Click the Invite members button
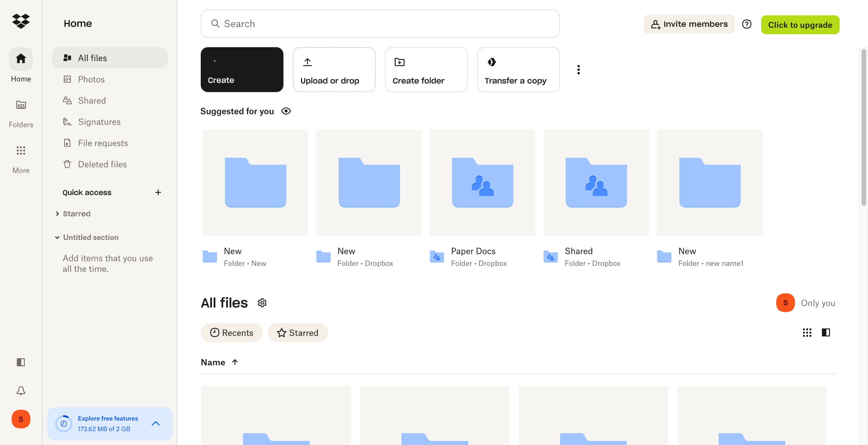868x445 pixels. pos(689,24)
